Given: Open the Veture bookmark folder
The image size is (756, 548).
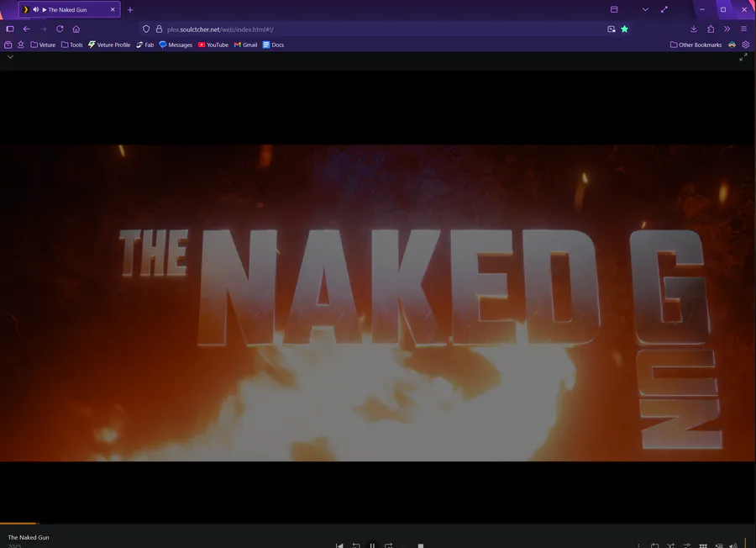Looking at the screenshot, I should tap(43, 45).
